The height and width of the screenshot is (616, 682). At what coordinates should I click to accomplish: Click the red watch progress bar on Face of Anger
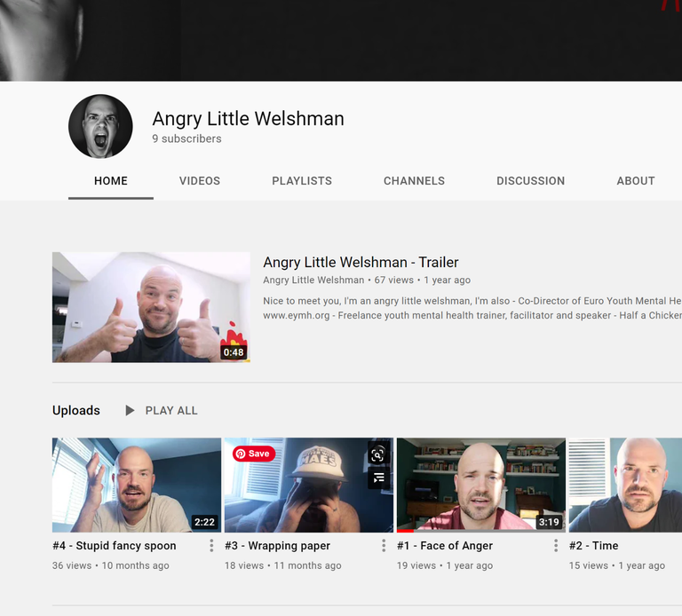405,531
